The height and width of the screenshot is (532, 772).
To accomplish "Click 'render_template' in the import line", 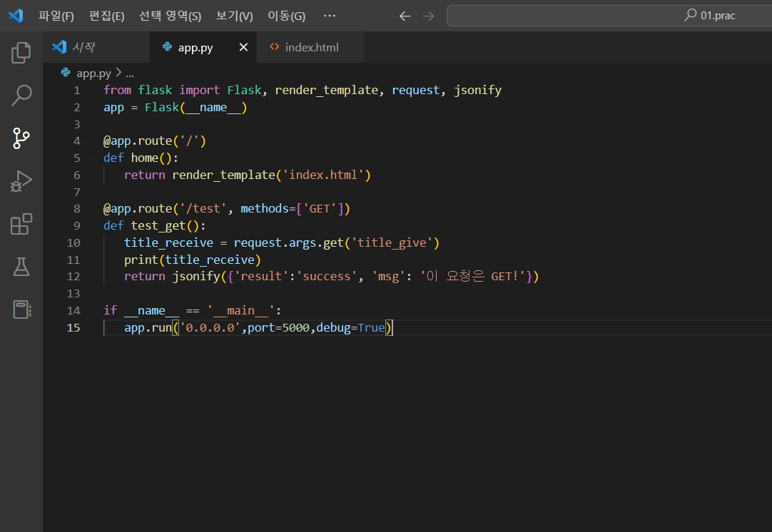I will [x=327, y=90].
